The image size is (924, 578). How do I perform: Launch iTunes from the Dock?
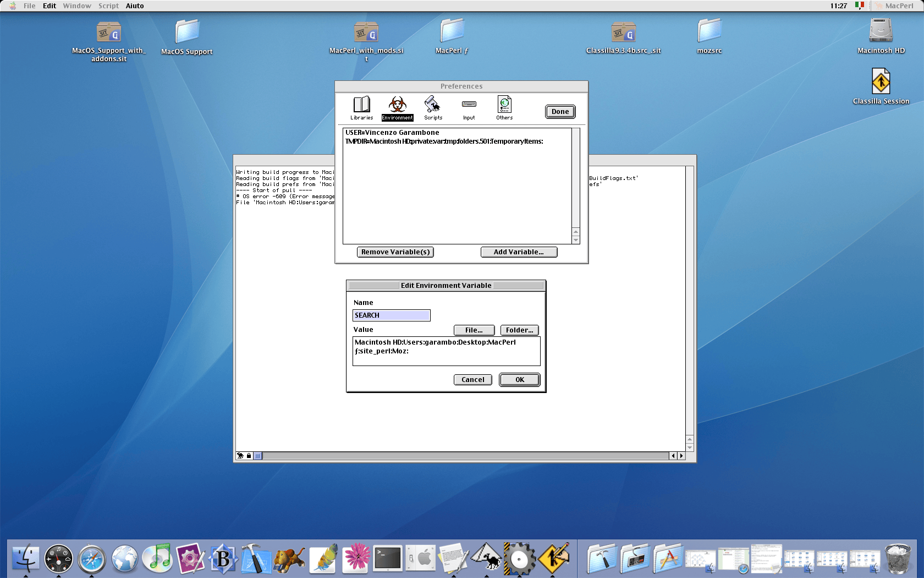coord(158,559)
